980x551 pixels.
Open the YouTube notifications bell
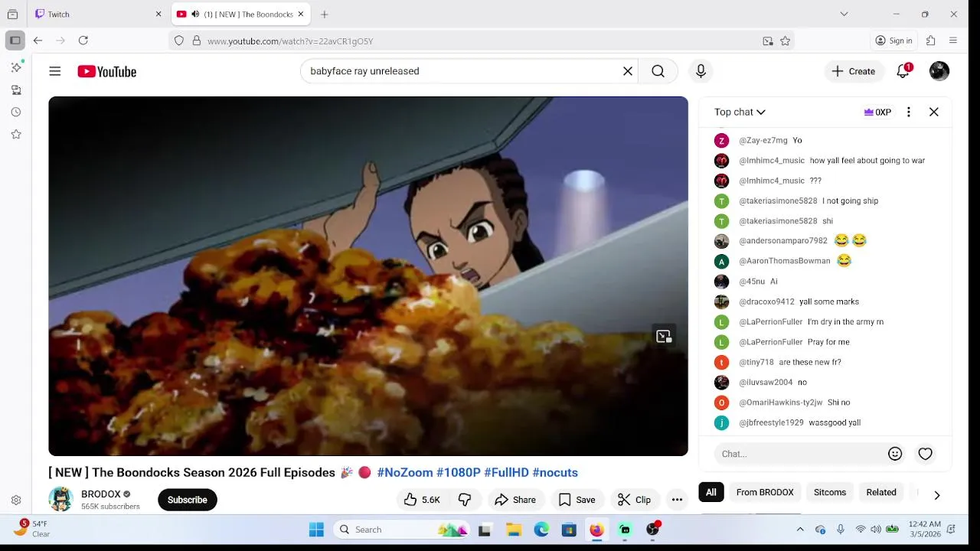(903, 71)
